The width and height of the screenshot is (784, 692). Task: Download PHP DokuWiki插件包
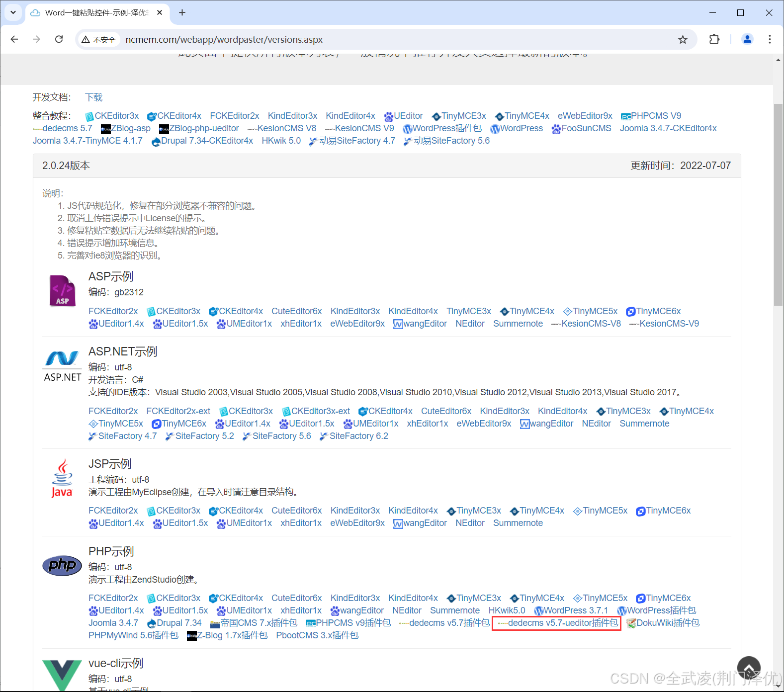663,623
